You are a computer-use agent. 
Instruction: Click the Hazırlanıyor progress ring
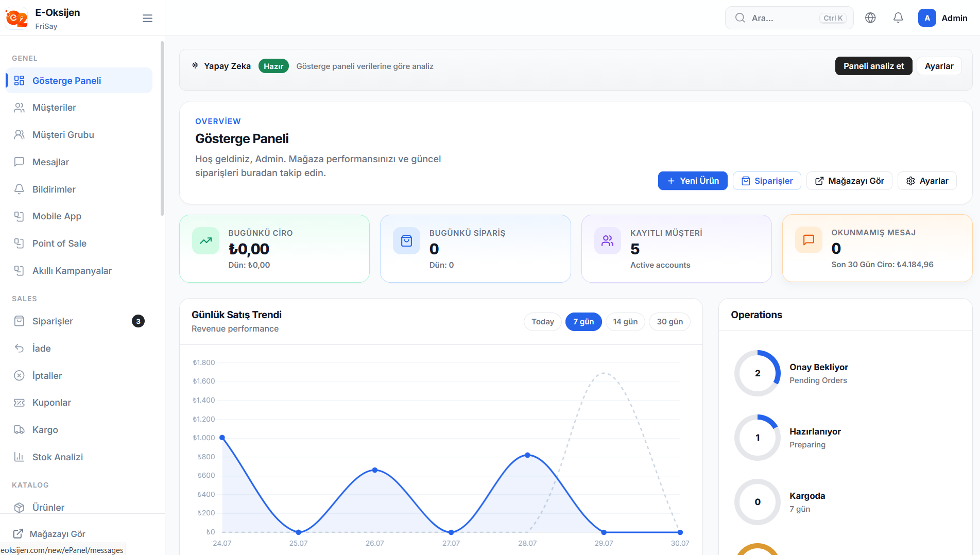(x=757, y=438)
